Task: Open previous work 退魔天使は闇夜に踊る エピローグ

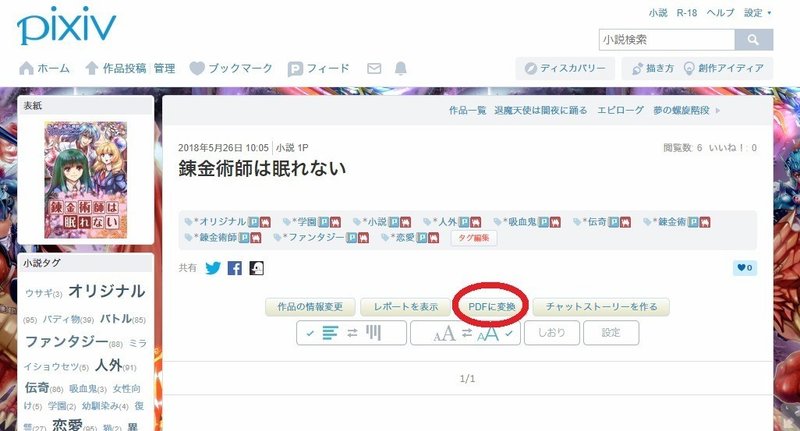Action: [x=569, y=110]
